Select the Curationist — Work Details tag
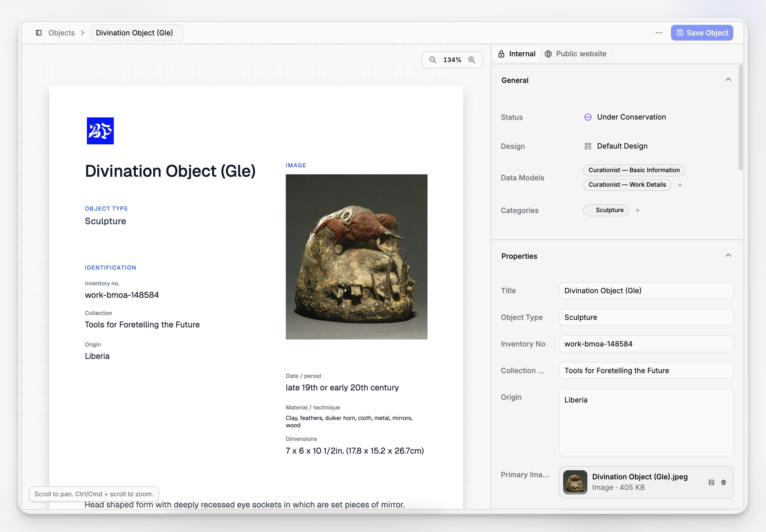 627,185
